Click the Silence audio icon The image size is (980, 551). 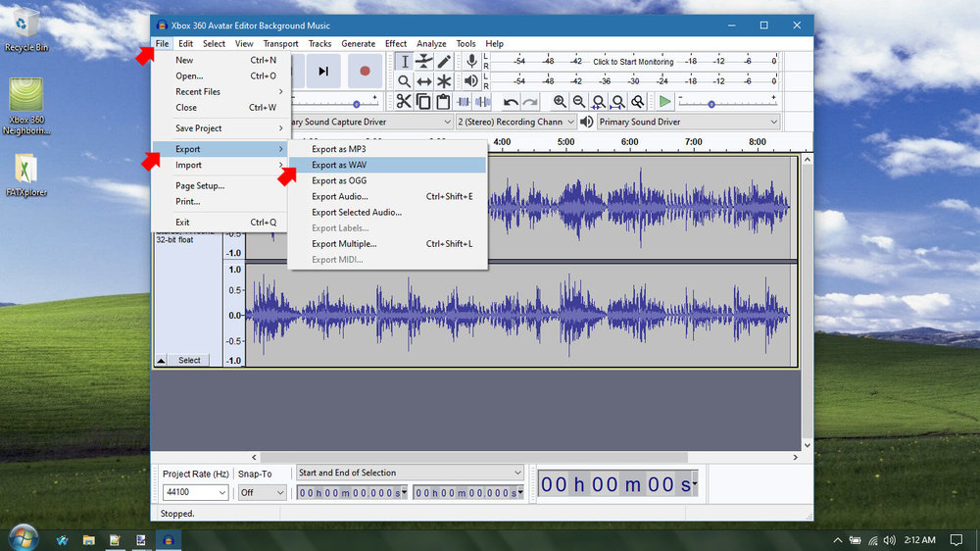point(482,101)
